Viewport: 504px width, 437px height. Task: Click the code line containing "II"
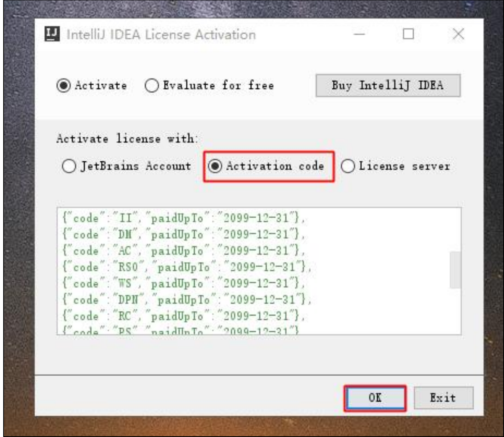[183, 218]
